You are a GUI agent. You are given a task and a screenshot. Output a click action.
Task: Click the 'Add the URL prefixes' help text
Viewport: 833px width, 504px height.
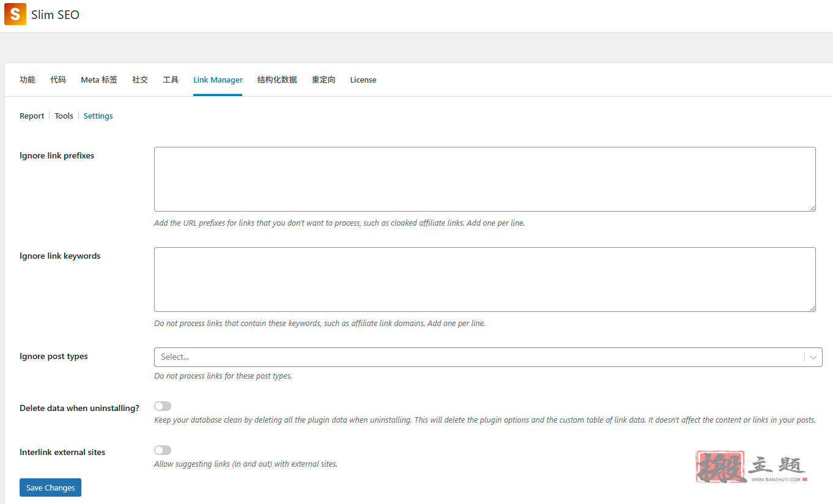[339, 223]
